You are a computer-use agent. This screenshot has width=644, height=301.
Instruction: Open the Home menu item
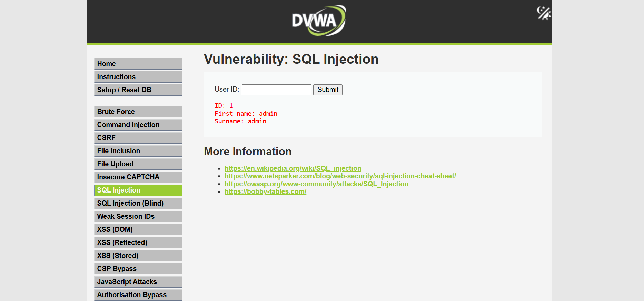click(x=138, y=64)
